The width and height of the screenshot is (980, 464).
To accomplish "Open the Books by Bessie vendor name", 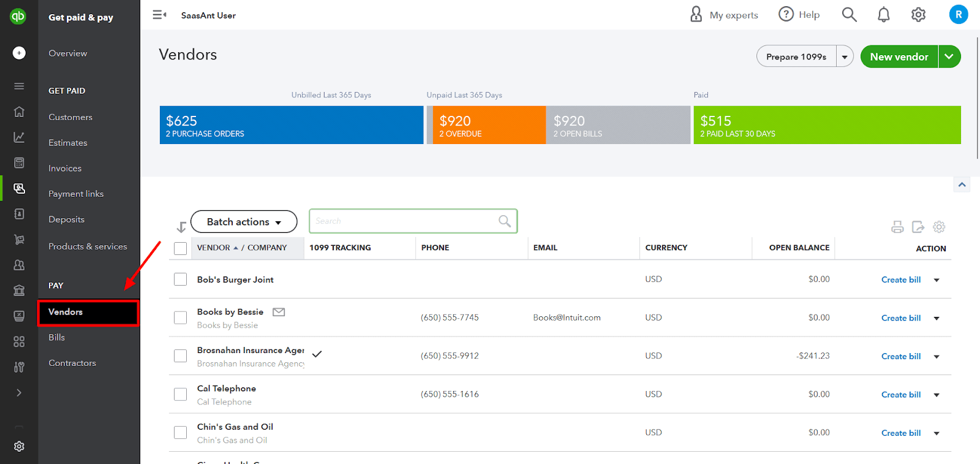I will pos(230,312).
